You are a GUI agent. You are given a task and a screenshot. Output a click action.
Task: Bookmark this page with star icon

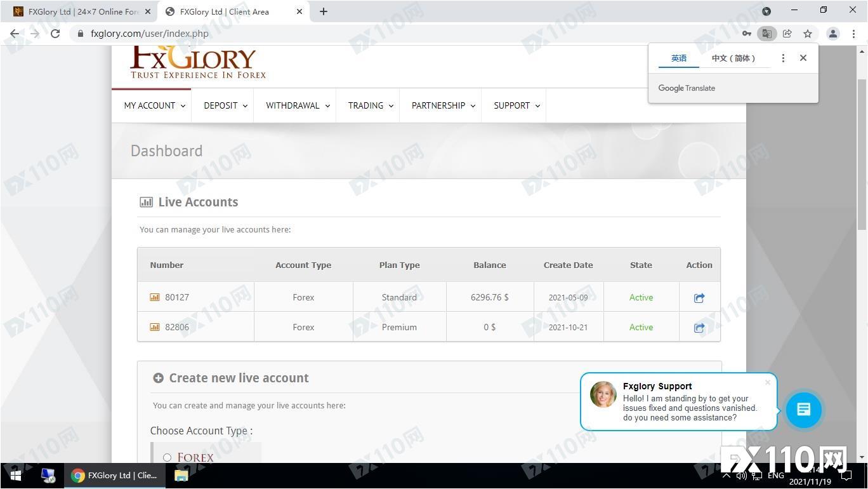(x=807, y=34)
